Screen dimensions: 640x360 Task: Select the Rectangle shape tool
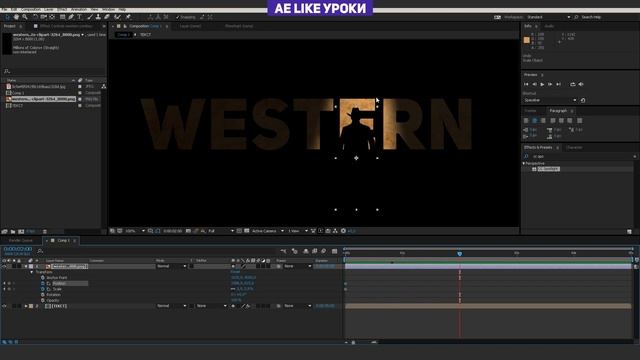62,17
